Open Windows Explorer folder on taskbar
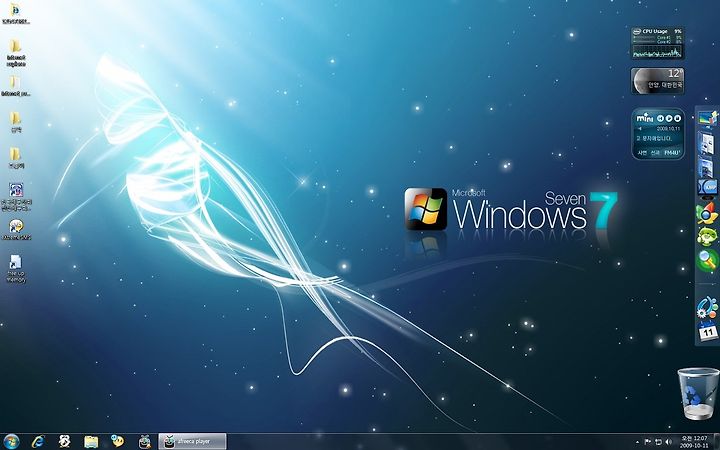The image size is (720, 450). coord(91,442)
